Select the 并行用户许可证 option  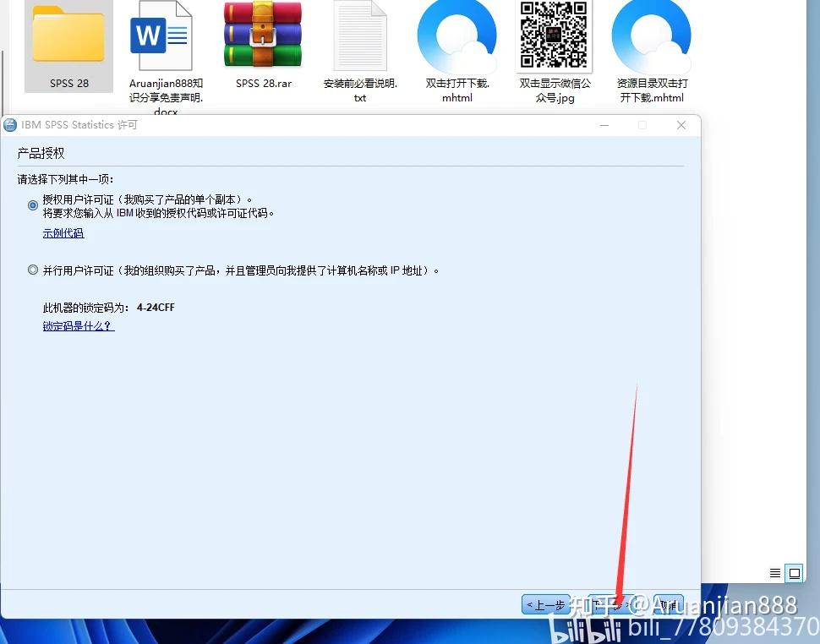coord(32,270)
